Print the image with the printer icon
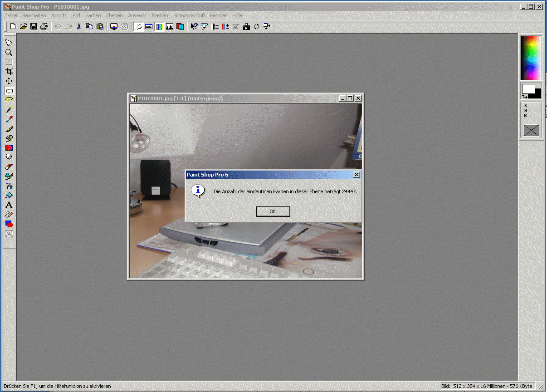The width and height of the screenshot is (547, 392). [44, 27]
